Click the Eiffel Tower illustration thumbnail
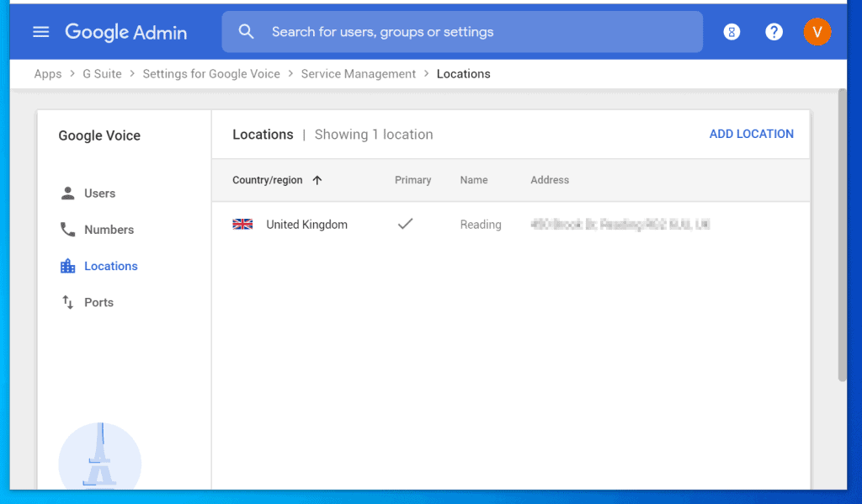The height and width of the screenshot is (504, 862). coord(99,456)
